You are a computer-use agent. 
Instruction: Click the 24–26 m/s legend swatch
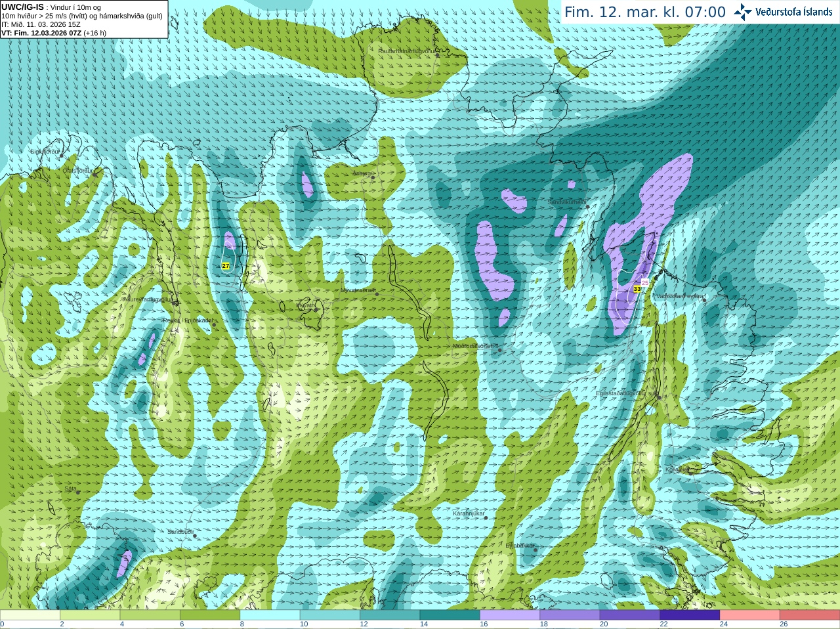(x=750, y=615)
